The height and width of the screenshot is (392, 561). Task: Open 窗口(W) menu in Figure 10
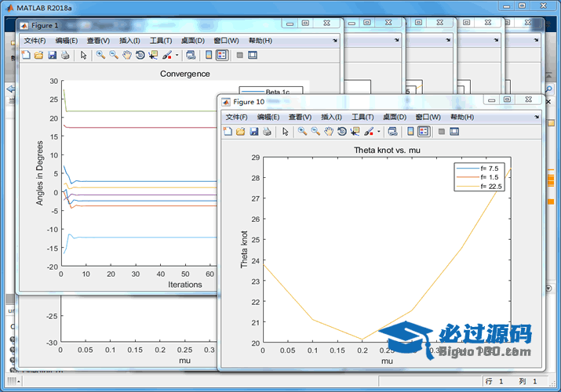(x=428, y=117)
